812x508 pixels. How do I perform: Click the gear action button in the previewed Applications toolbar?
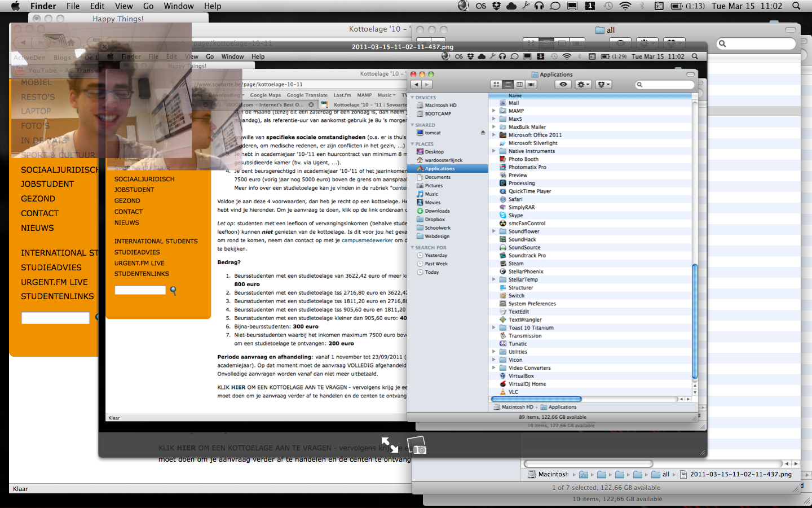click(583, 85)
